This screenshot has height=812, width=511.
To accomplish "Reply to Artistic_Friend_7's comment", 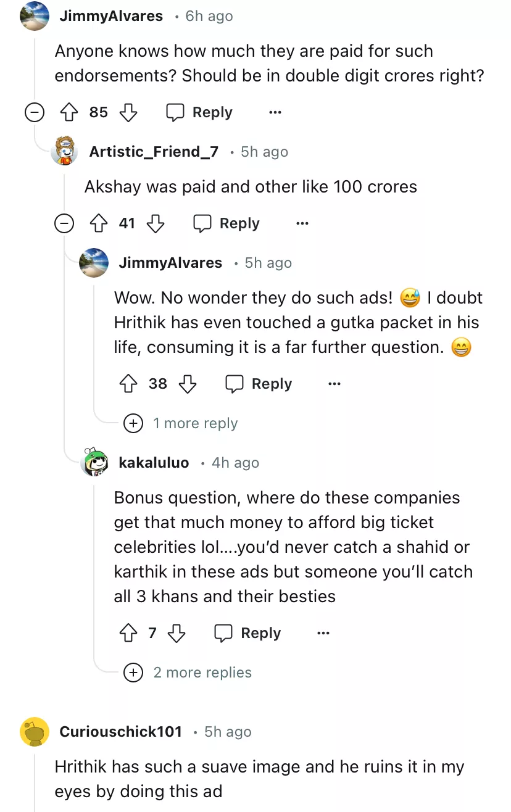I will [x=226, y=223].
